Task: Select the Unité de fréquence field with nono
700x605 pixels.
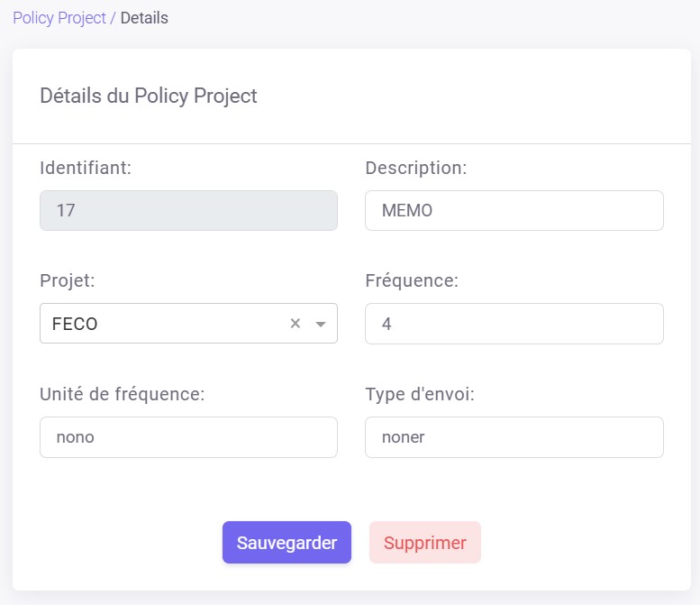Action: pos(188,437)
